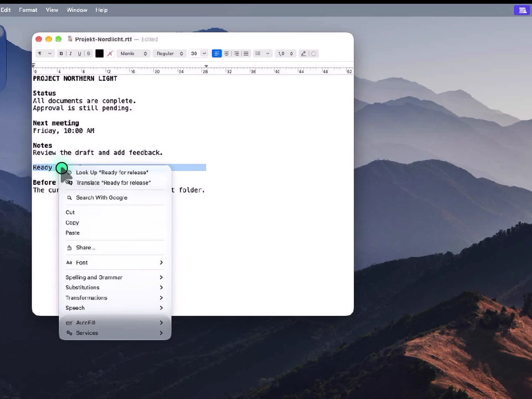
Task: Toggle italic formatting in toolbar
Action: tap(70, 54)
